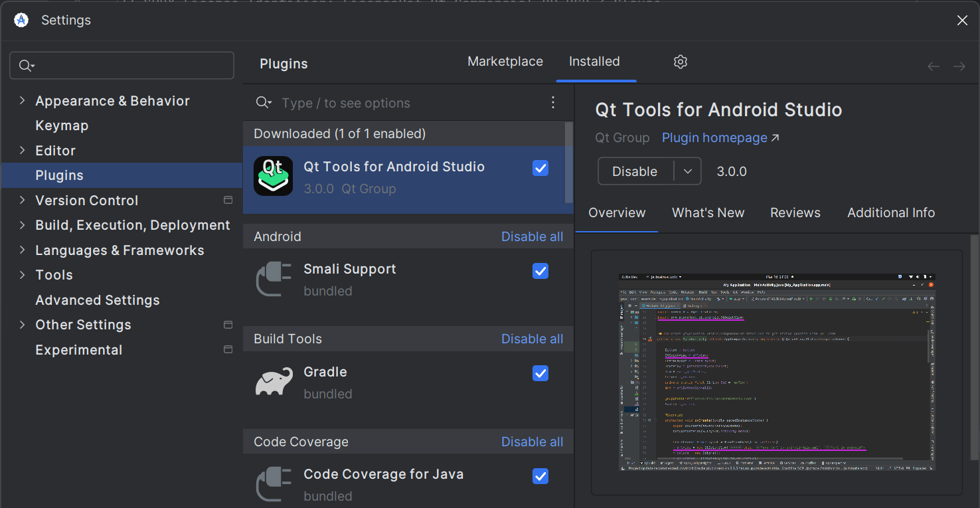Viewport: 980px width, 508px height.
Task: Click the settings search magnifier icon
Action: tap(26, 66)
